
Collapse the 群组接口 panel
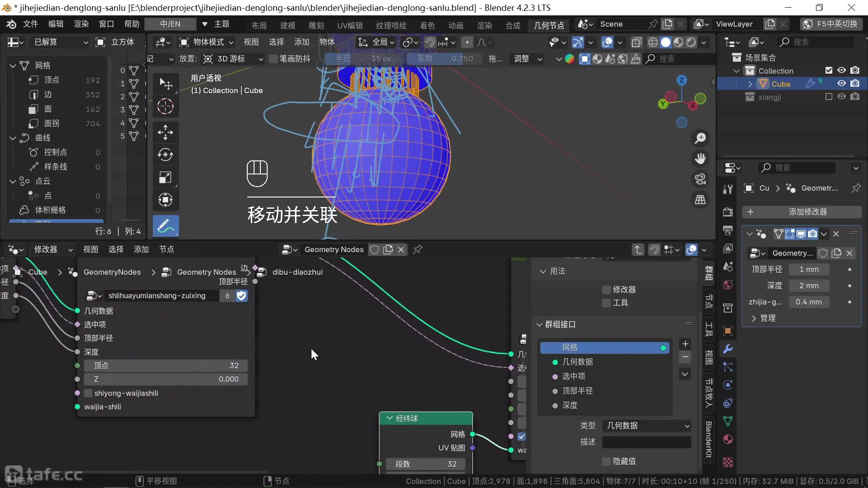point(539,324)
